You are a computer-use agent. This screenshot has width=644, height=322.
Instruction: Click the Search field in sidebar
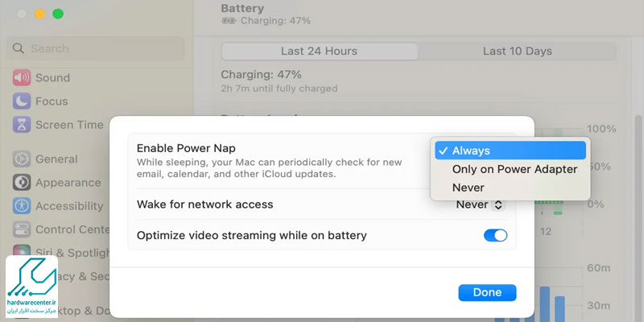pos(97,48)
